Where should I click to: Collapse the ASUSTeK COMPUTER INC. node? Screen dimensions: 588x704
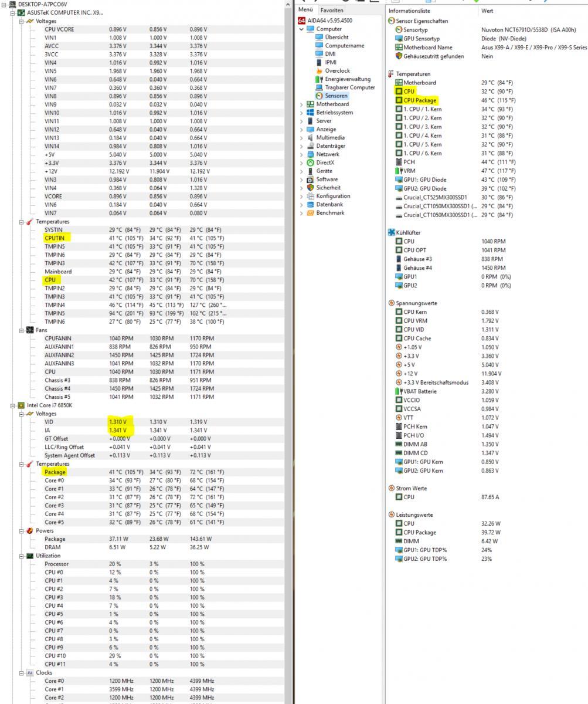pos(13,12)
